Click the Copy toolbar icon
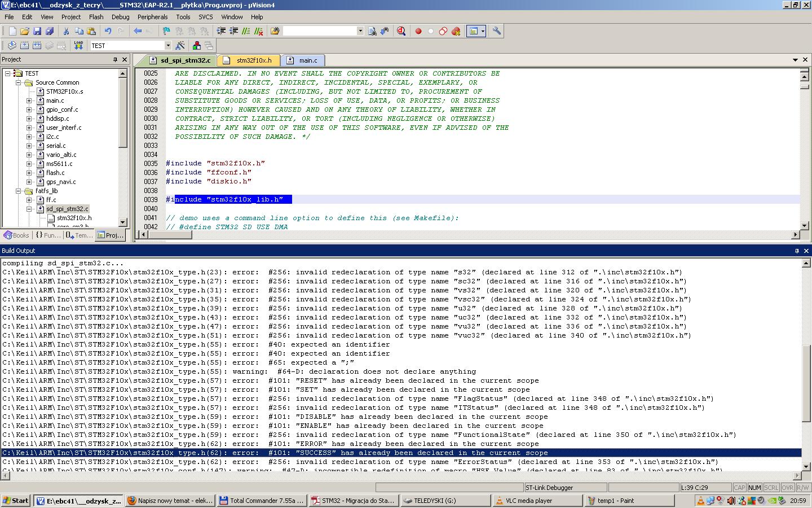The image size is (812, 508). [x=79, y=31]
